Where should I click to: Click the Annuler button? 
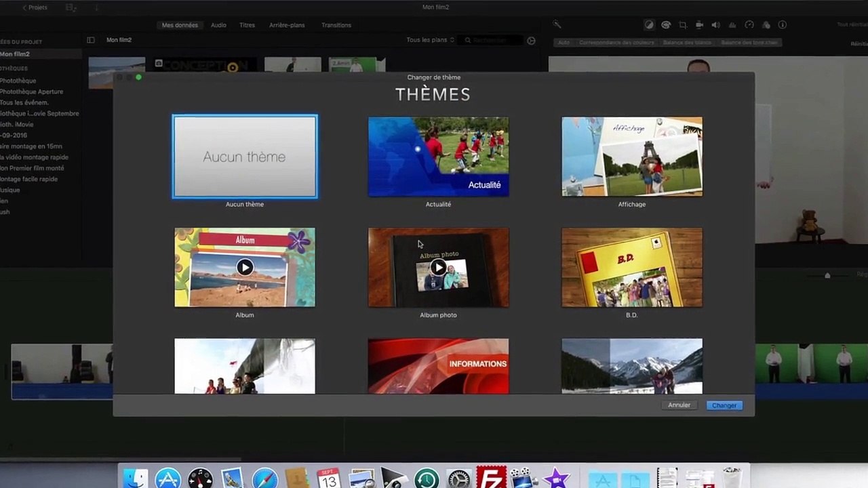[679, 405]
